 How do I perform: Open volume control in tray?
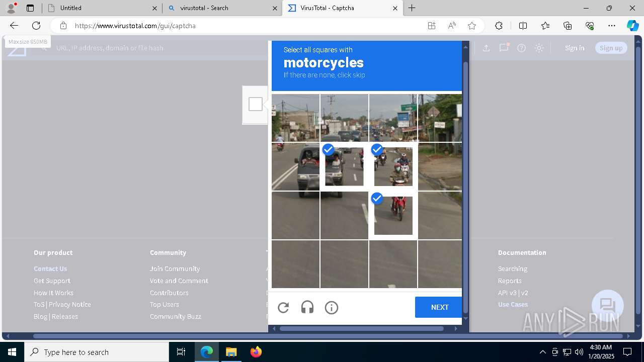(x=579, y=352)
